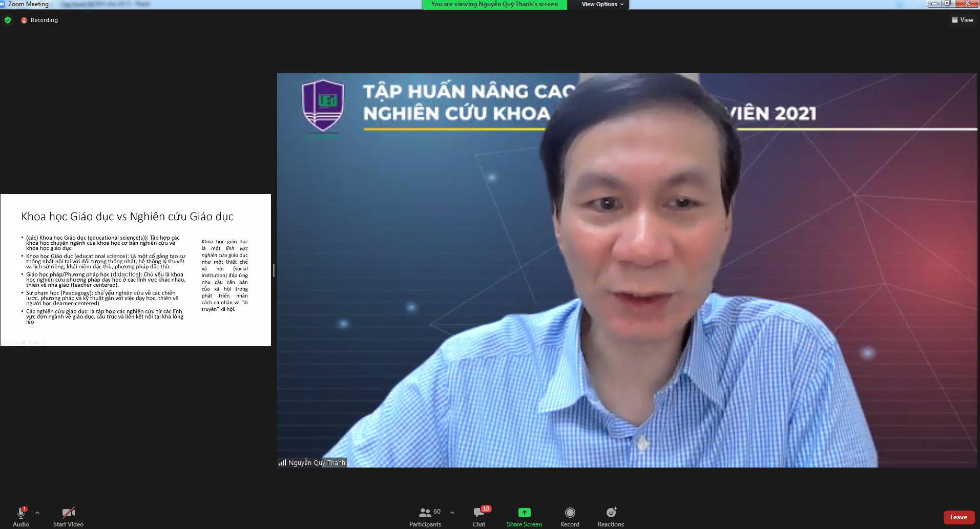Viewport: 980px width, 529px height.
Task: Open the Chat panel
Action: [479, 513]
